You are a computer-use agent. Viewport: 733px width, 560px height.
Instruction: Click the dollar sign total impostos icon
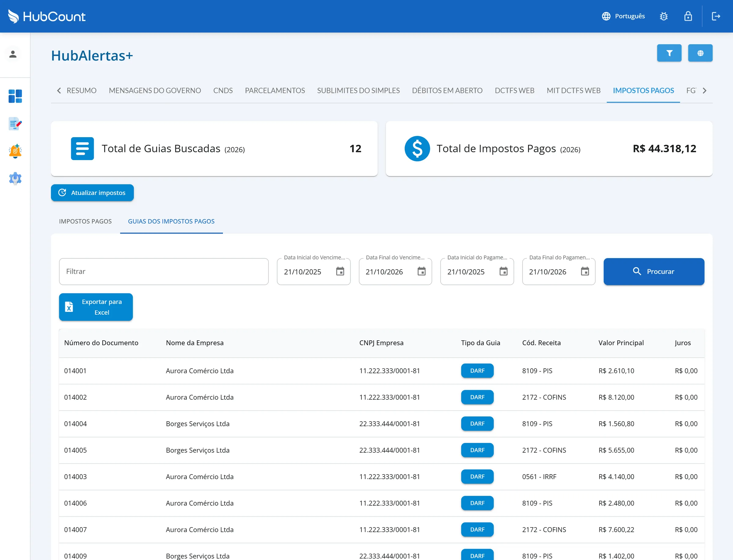(417, 149)
